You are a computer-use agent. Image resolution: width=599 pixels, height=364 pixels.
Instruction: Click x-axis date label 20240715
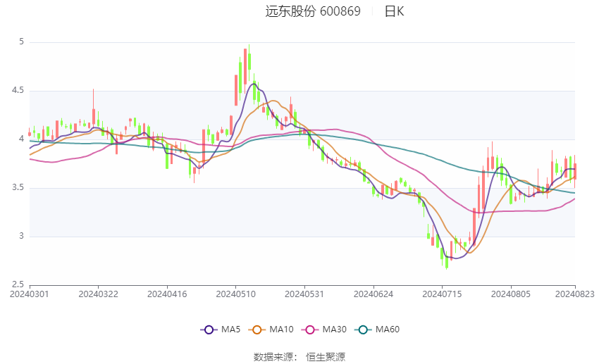point(442,294)
